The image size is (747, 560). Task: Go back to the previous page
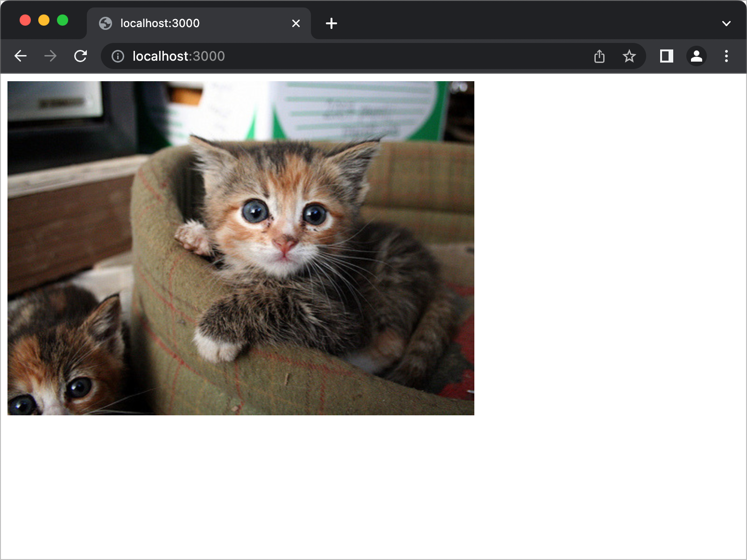pos(21,56)
